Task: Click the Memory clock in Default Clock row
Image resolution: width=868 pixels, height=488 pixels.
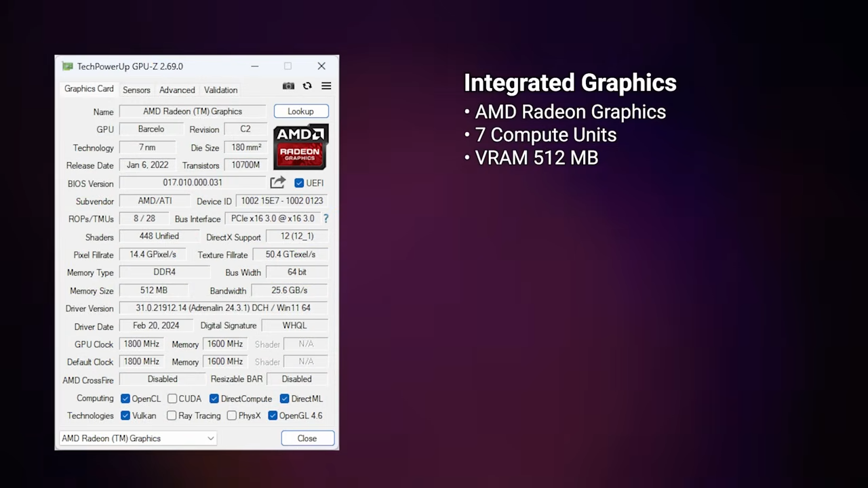Action: tap(224, 361)
